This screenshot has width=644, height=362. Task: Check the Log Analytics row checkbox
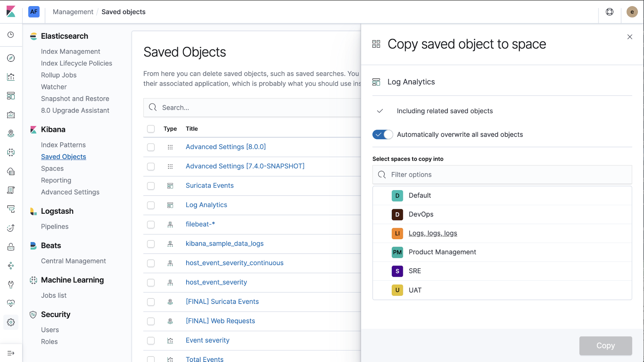pos(151,205)
